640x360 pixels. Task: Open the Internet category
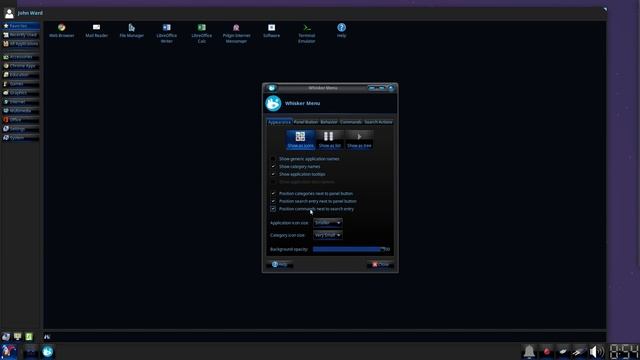21,102
